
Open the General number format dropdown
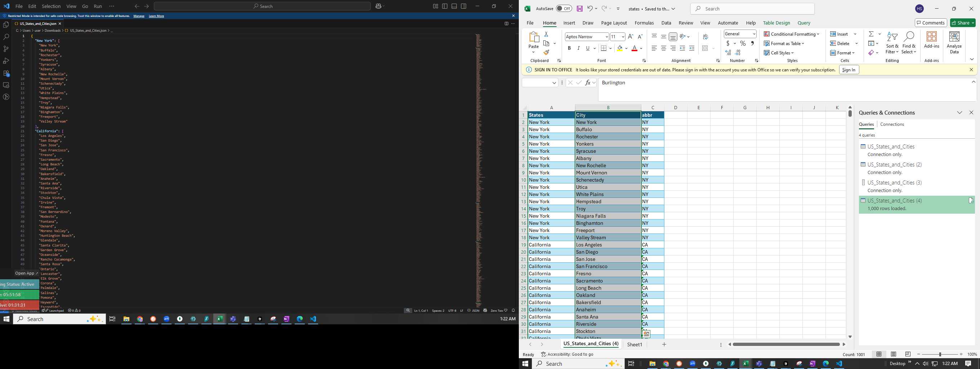pos(754,34)
